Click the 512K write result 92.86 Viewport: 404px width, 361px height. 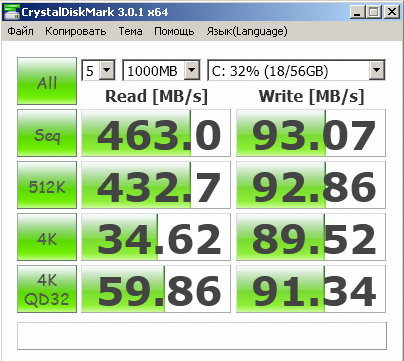[x=311, y=185]
